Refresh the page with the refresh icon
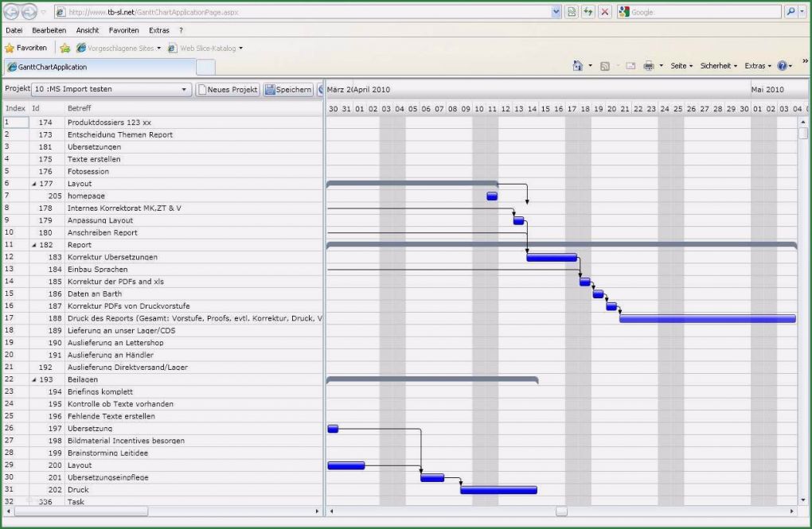This screenshot has height=529, width=812. pyautogui.click(x=588, y=11)
